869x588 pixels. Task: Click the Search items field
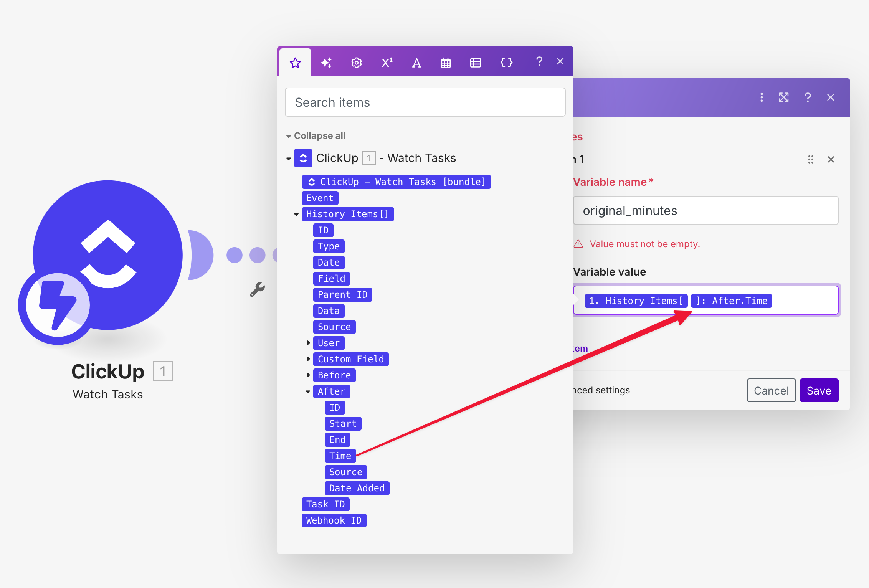(425, 102)
